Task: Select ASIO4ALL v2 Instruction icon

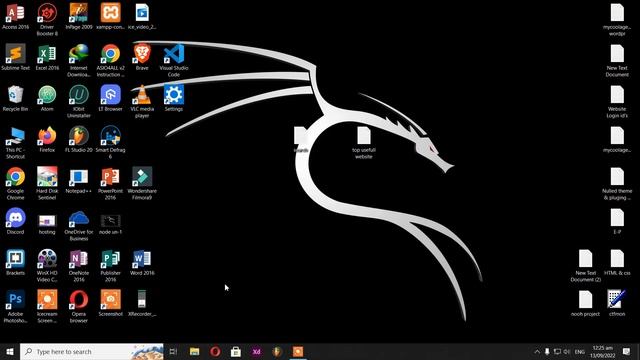Action: coord(111,60)
